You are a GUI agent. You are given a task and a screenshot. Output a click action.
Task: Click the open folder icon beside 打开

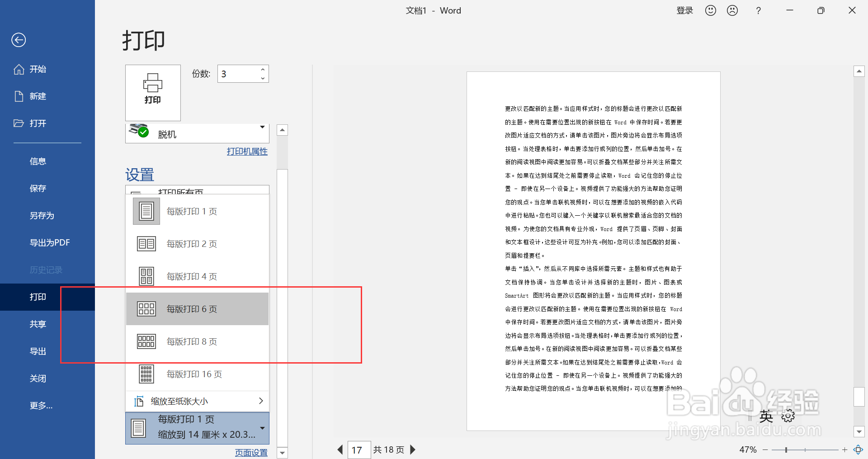click(19, 123)
